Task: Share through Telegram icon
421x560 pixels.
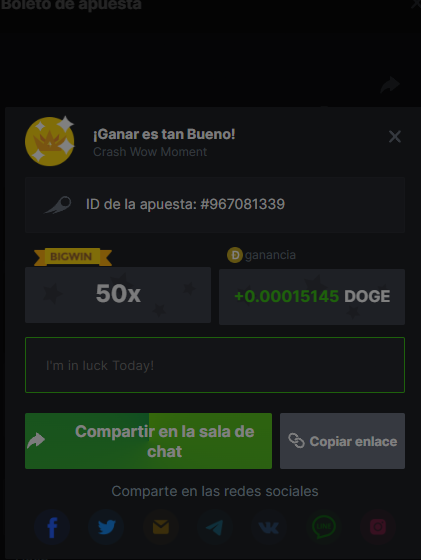Action: pyautogui.click(x=215, y=527)
